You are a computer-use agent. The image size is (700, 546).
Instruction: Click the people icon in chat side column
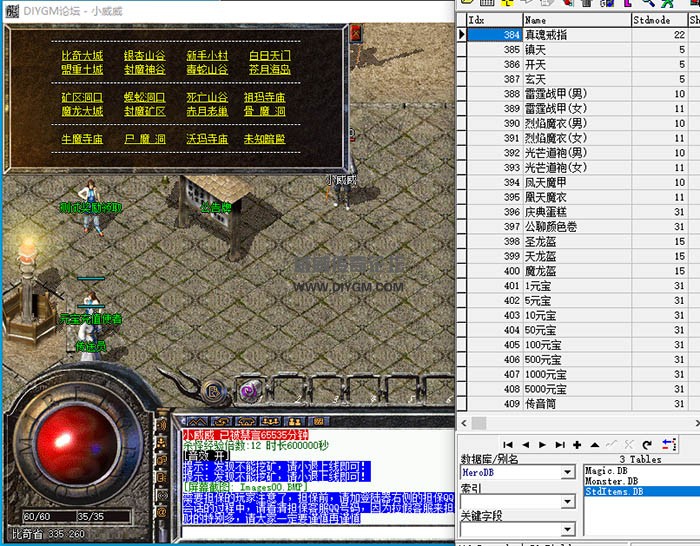[162, 442]
